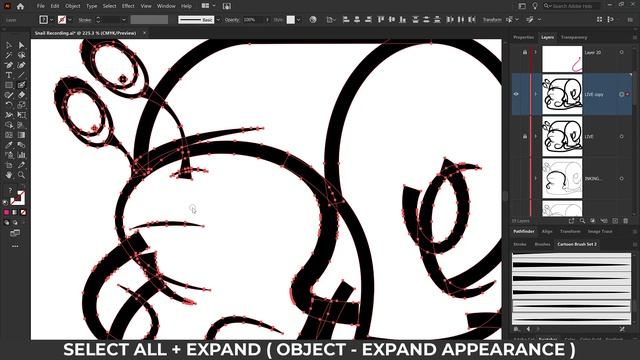640x360 pixels.
Task: Expand the LIVE copy layer arrow
Action: [x=536, y=94]
